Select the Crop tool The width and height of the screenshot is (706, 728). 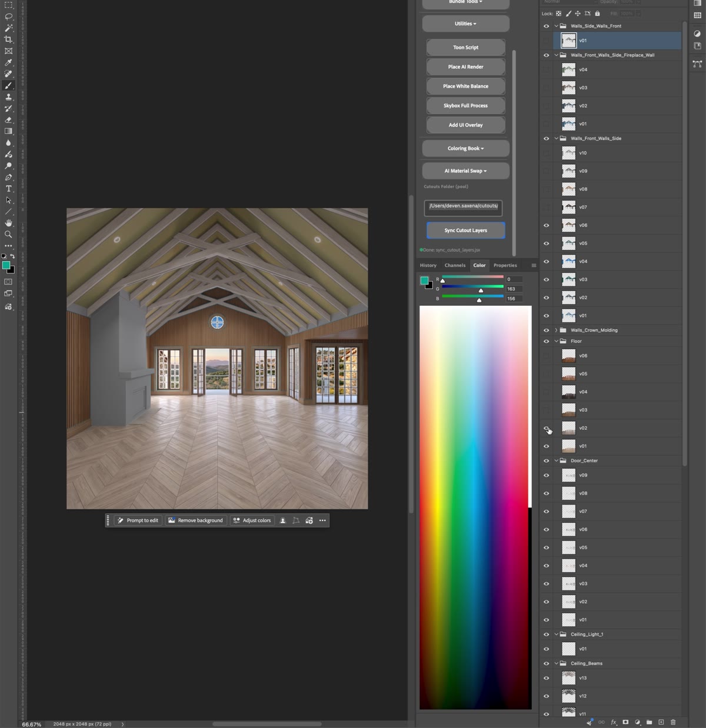8,39
